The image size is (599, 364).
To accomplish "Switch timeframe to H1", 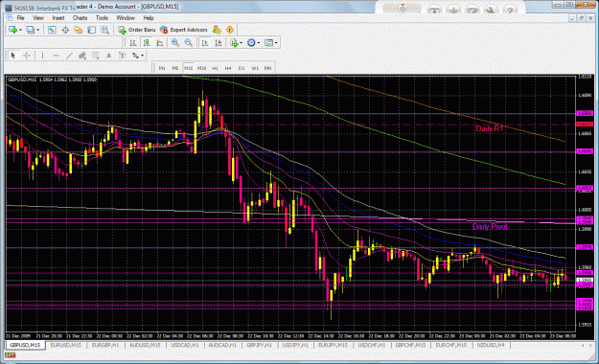I will coord(215,68).
